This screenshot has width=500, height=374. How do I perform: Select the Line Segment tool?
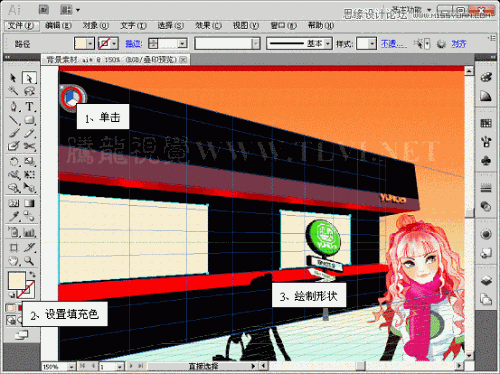pyautogui.click(x=13, y=120)
